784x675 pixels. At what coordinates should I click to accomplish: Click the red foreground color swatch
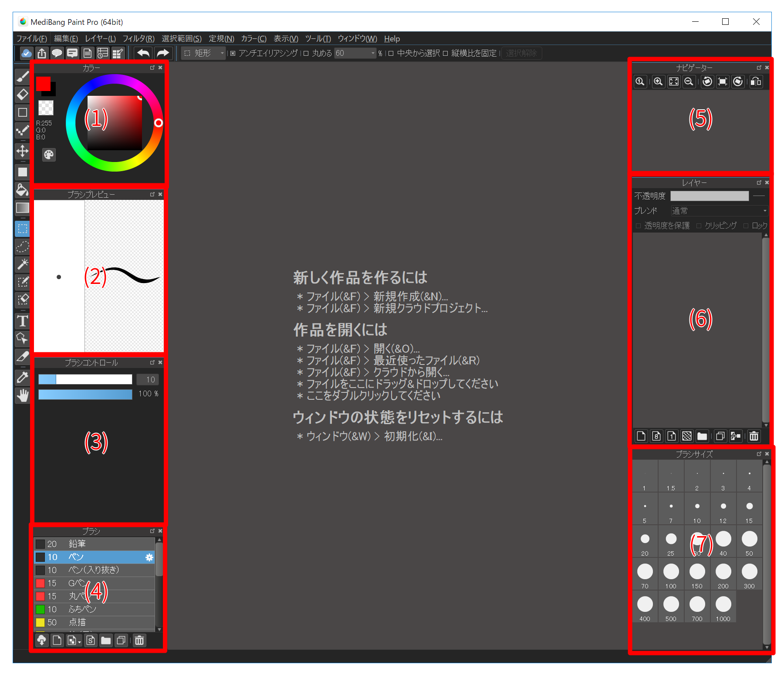tap(43, 84)
